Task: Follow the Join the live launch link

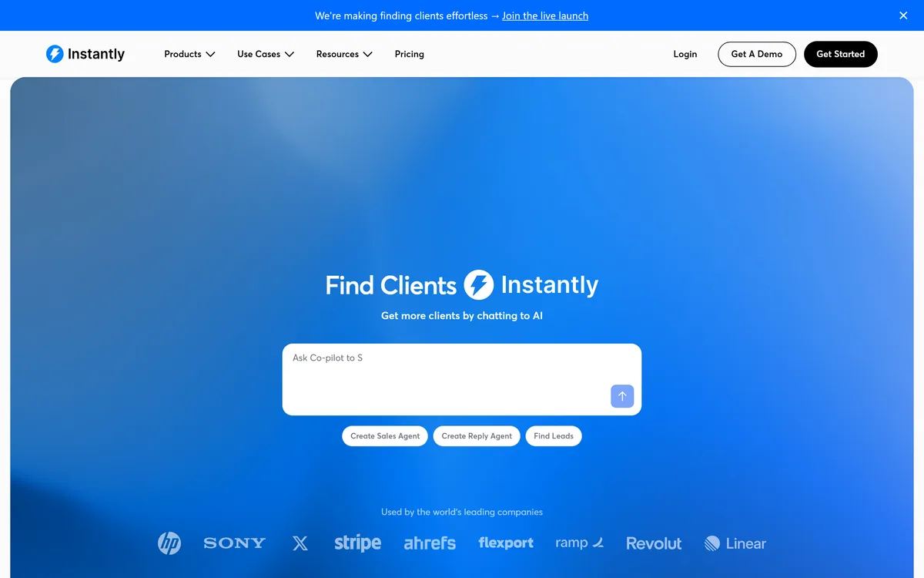Action: [x=545, y=15]
